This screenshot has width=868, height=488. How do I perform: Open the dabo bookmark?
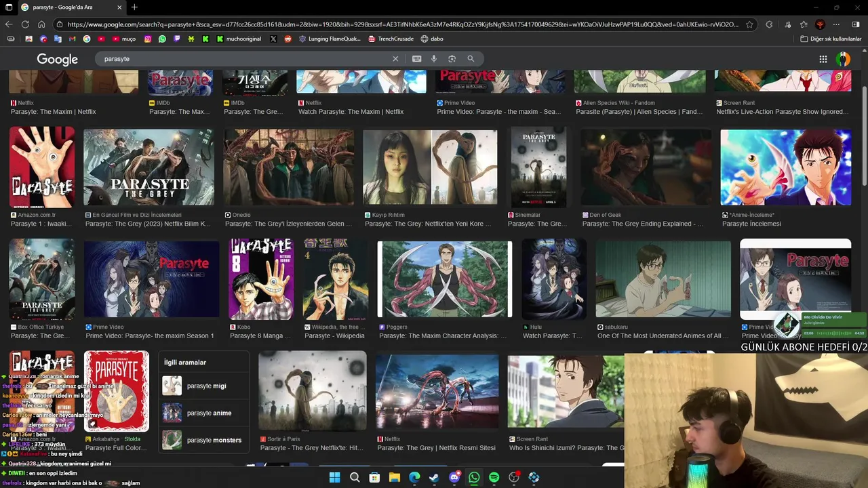pyautogui.click(x=432, y=39)
